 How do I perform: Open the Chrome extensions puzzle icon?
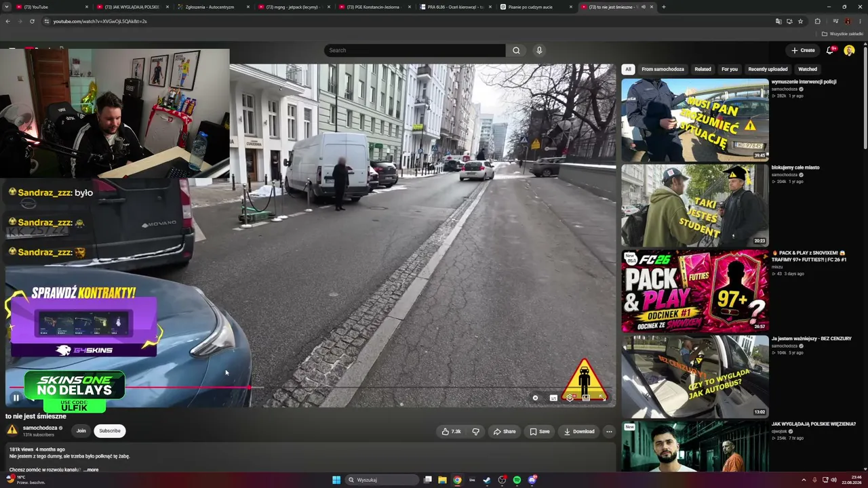tap(817, 21)
